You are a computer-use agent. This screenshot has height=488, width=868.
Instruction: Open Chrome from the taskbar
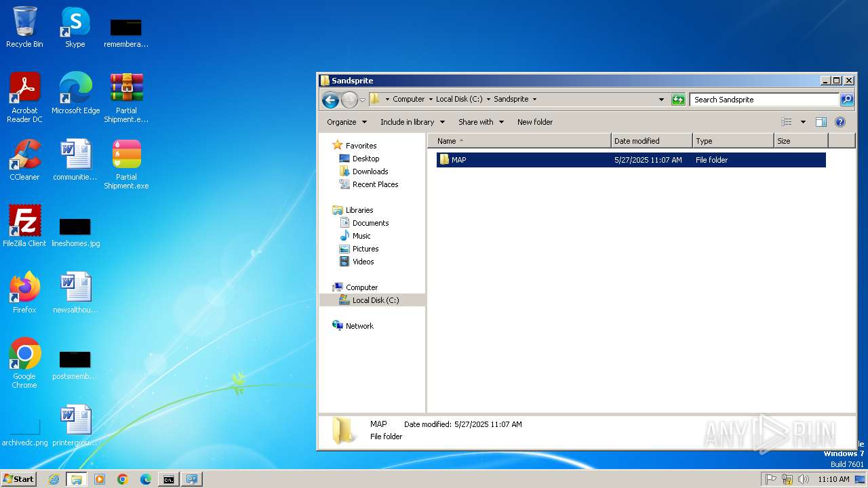123,479
